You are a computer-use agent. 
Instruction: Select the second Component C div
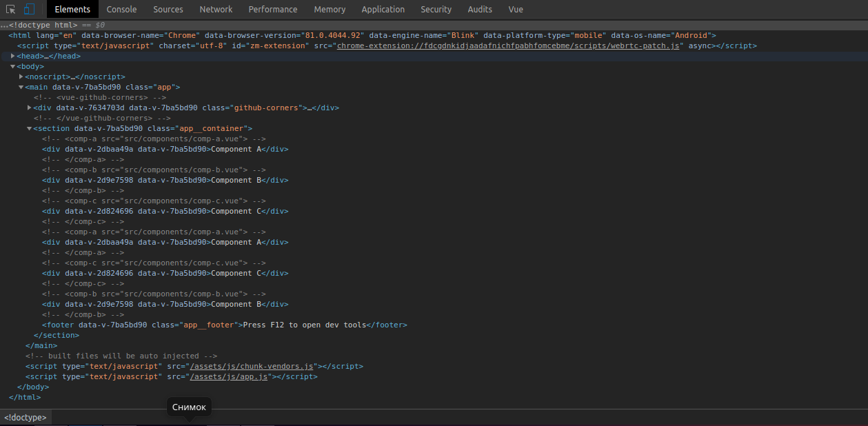[165, 273]
